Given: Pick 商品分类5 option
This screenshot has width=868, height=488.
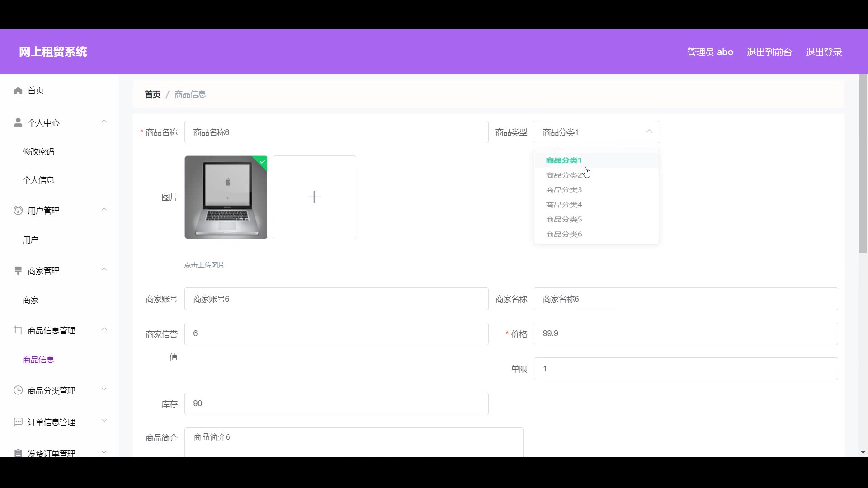Looking at the screenshot, I should [596, 219].
